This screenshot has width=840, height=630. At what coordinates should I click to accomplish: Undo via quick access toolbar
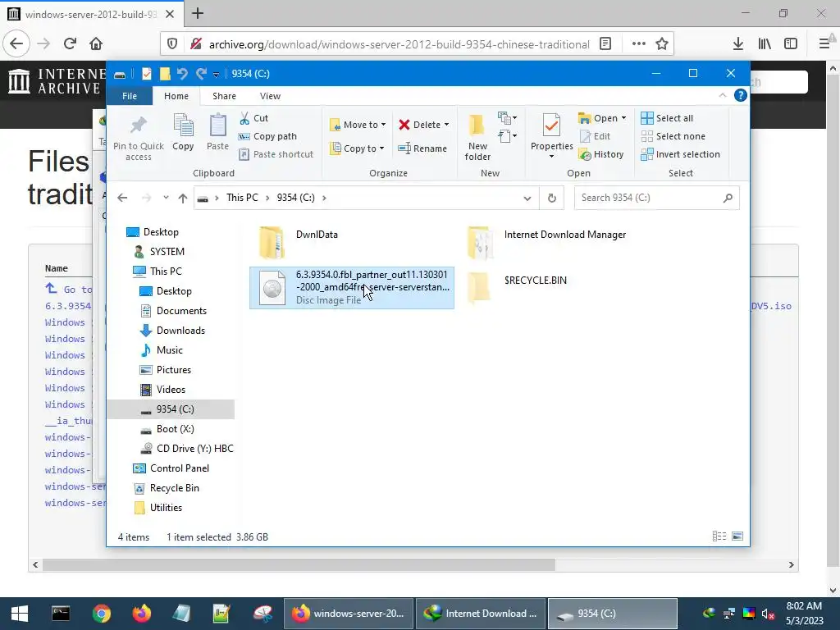click(183, 74)
